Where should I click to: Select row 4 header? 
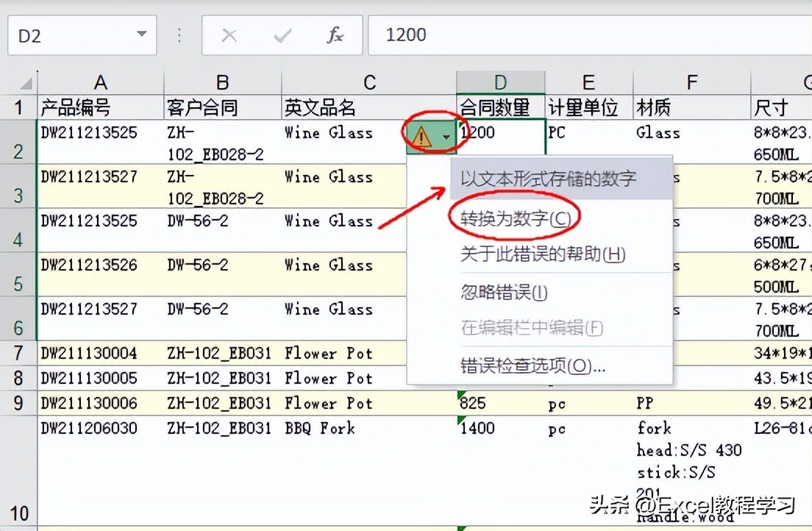pyautogui.click(x=18, y=230)
